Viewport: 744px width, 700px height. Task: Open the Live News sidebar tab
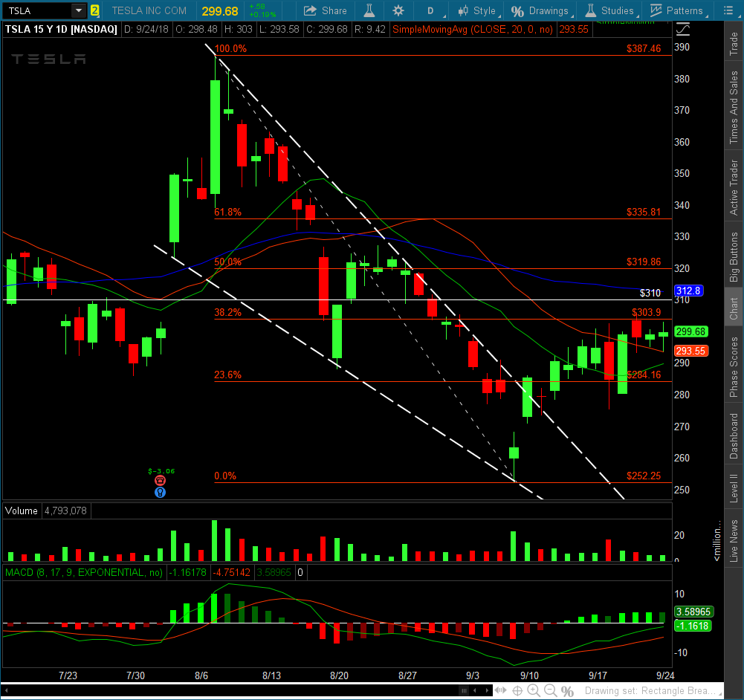click(x=734, y=541)
